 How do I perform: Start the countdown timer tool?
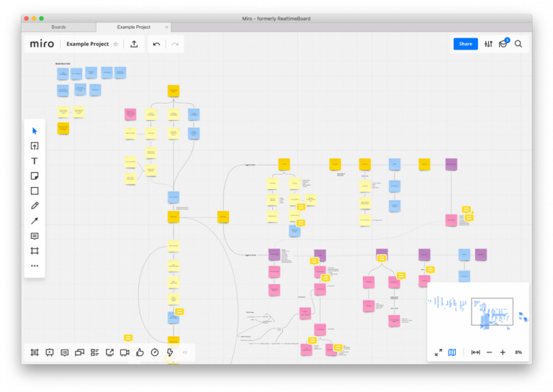[155, 352]
